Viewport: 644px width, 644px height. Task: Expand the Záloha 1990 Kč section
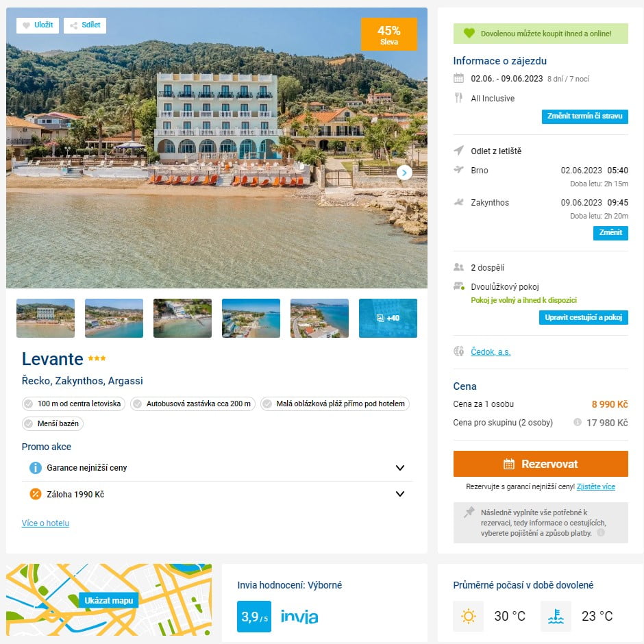(400, 494)
